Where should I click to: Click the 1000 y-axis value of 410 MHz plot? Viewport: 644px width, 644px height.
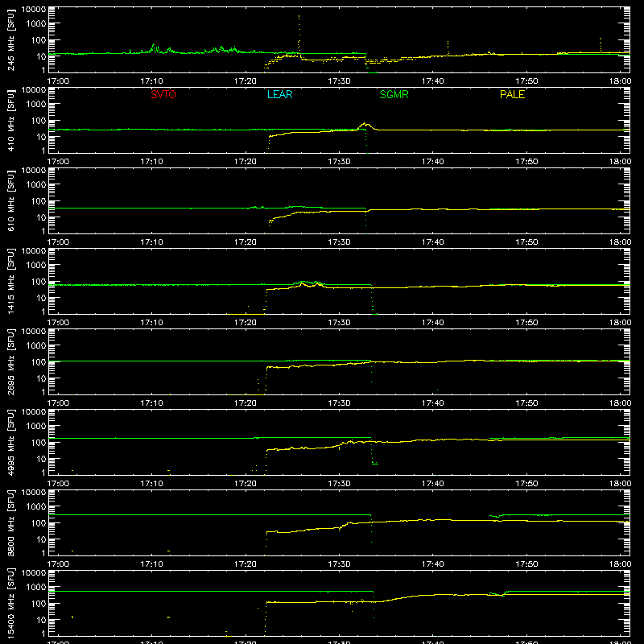tap(36, 105)
